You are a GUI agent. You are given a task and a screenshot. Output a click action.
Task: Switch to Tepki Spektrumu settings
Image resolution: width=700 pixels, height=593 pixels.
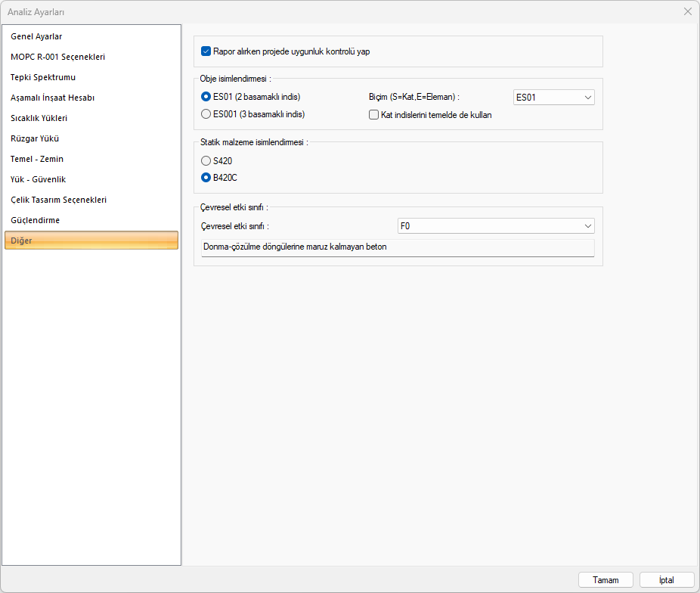point(43,77)
